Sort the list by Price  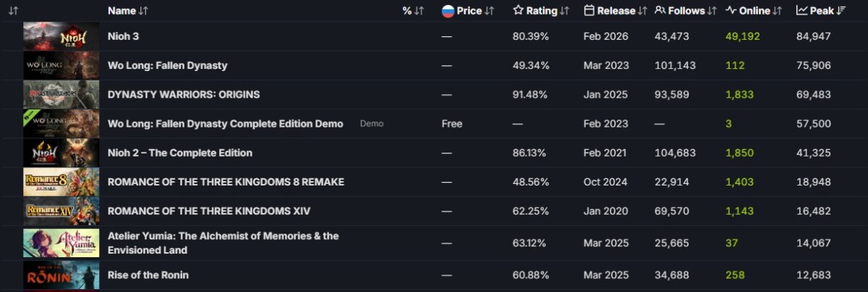click(469, 11)
